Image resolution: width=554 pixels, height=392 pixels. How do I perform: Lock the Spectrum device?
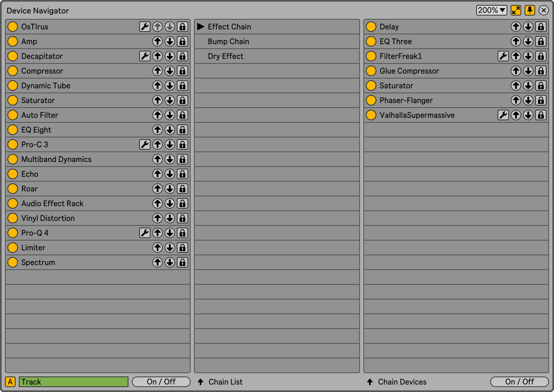pos(182,262)
